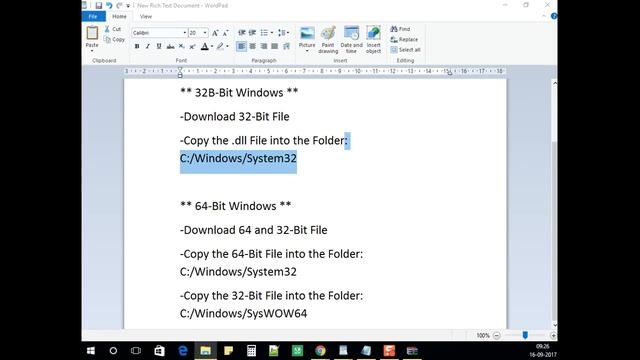640x360 pixels.
Task: Click the Paste icon in Clipboard group
Action: click(92, 33)
